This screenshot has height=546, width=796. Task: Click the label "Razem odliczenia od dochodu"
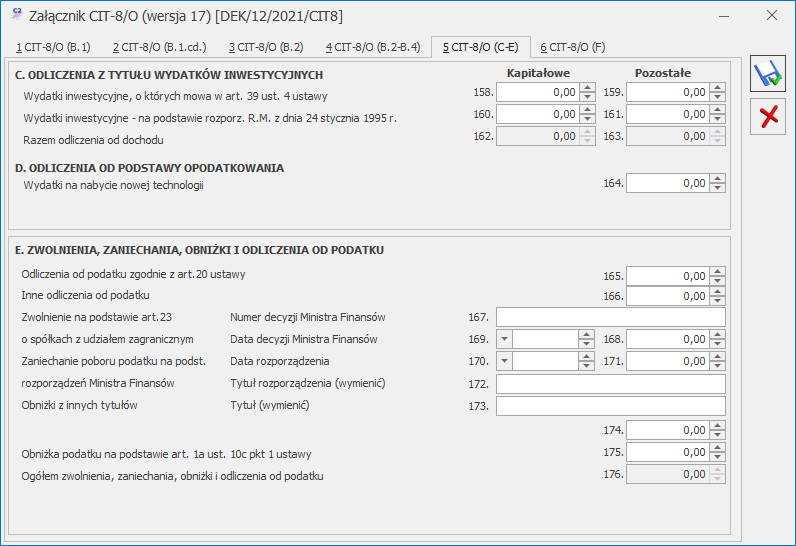point(93,140)
